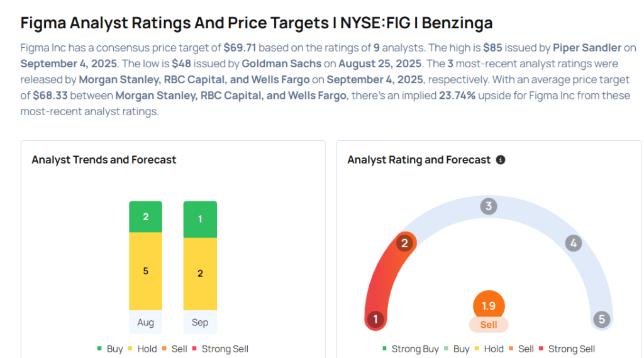644x358 pixels.
Task: Click the orange 1.9 rating circle
Action: coord(489,306)
